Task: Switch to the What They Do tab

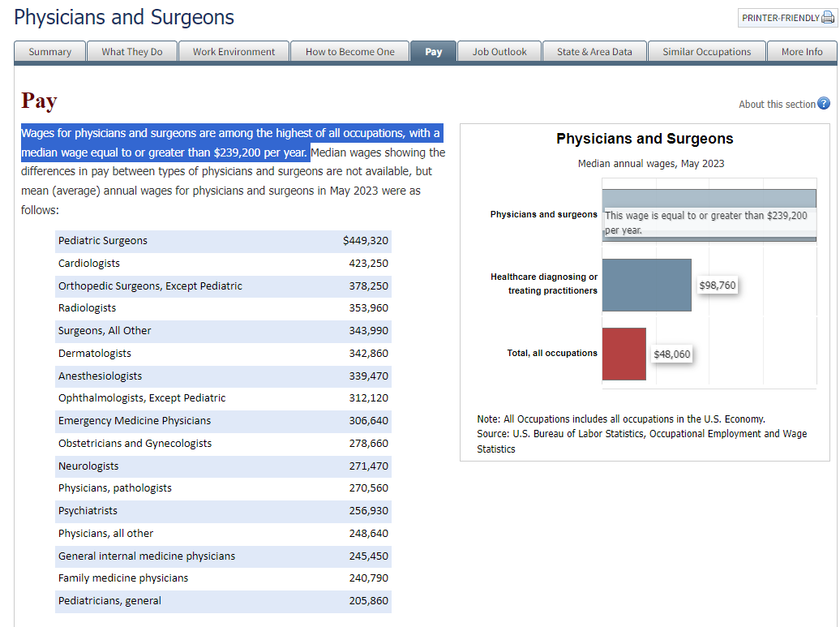Action: tap(131, 52)
